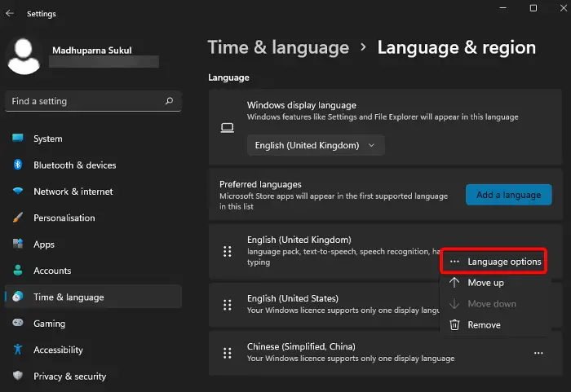Click the Find a setting search box

tap(93, 101)
